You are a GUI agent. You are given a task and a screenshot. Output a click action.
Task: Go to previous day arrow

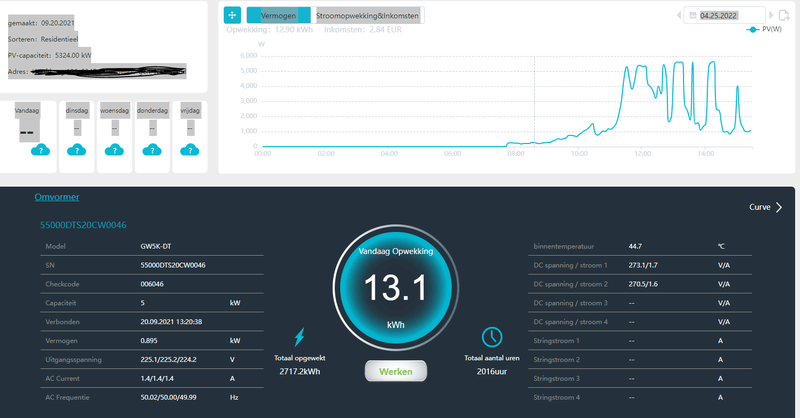click(679, 15)
